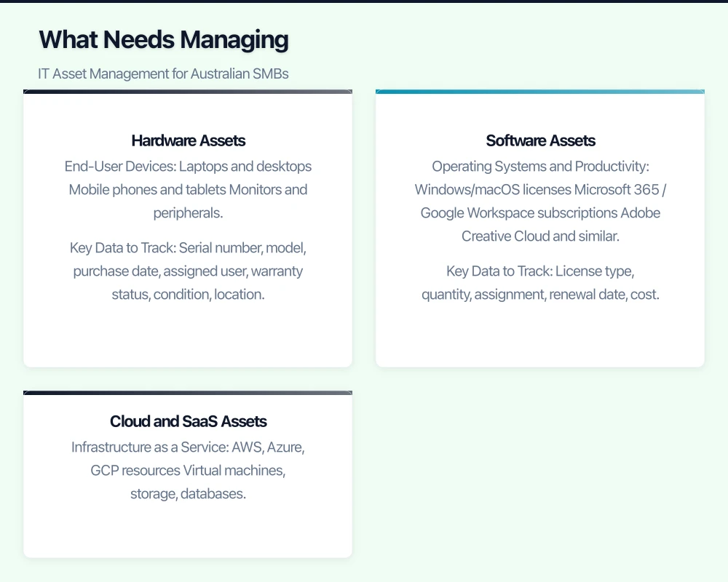
Task: Select the Infrastructure as a Service paragraph
Action: pos(188,469)
